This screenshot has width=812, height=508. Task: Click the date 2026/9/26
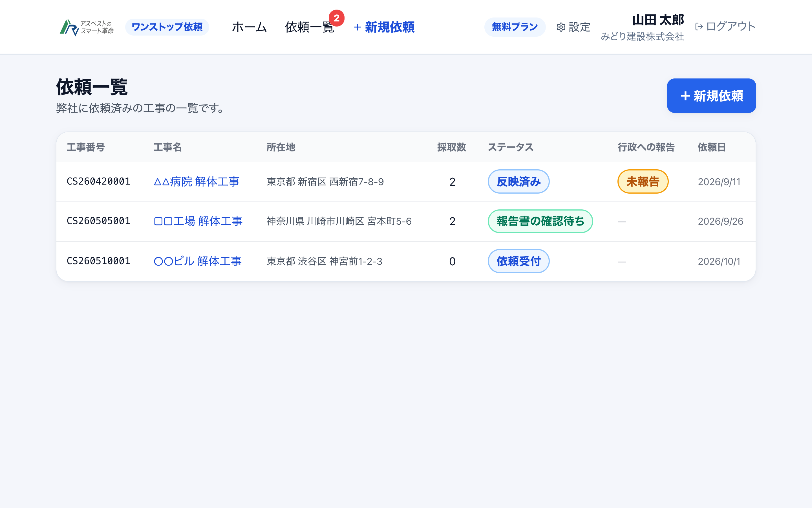[720, 221]
